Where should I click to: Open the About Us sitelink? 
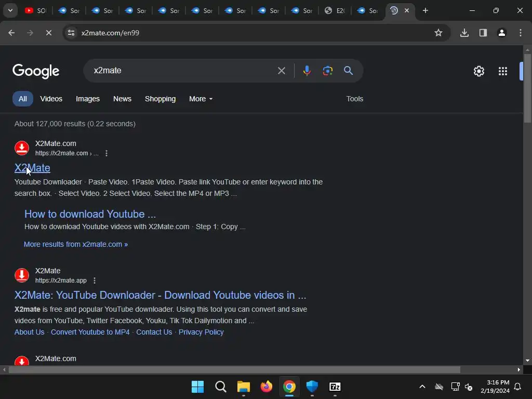point(29,332)
